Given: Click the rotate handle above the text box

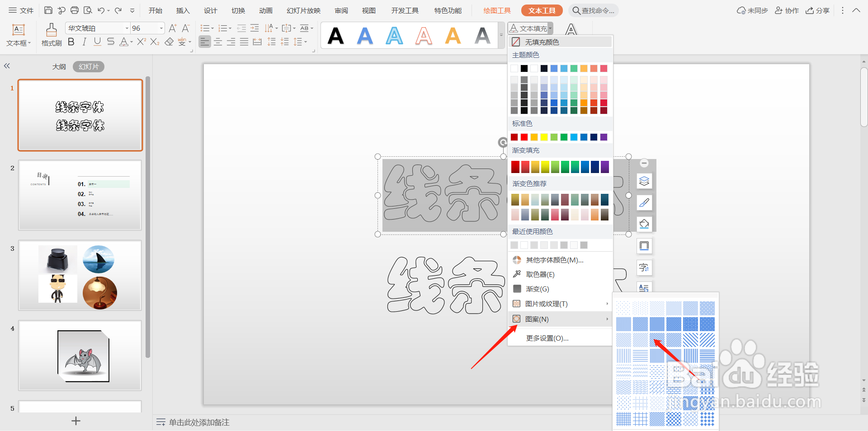Looking at the screenshot, I should (x=502, y=143).
